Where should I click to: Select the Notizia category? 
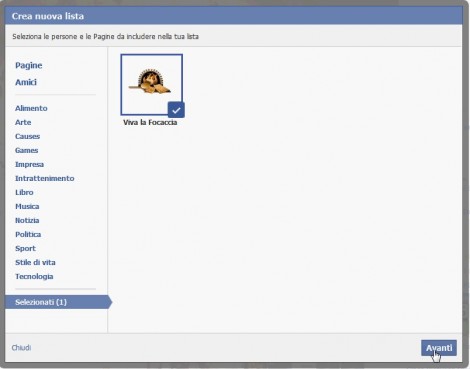[27, 220]
